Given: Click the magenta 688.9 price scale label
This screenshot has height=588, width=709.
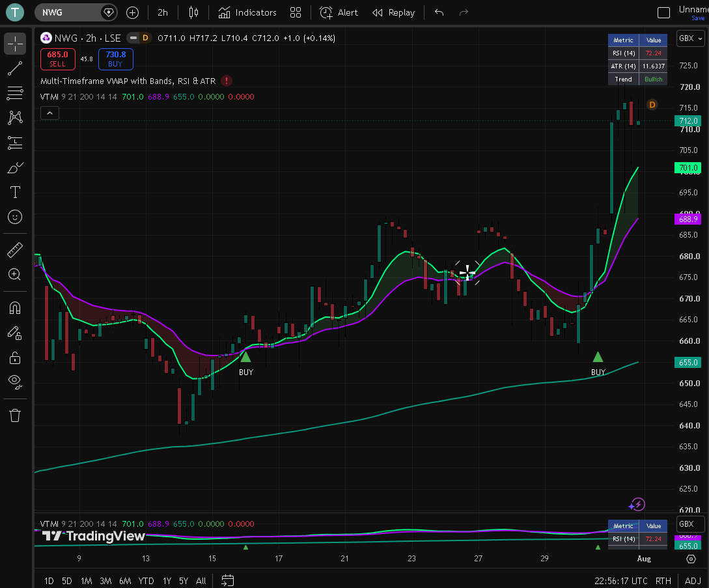Looking at the screenshot, I should point(688,219).
